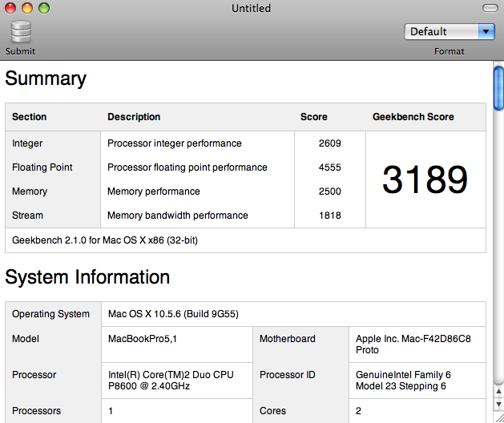Viewport: 504px width, 423px height.
Task: Click the scroll up arrow
Action: (x=498, y=391)
